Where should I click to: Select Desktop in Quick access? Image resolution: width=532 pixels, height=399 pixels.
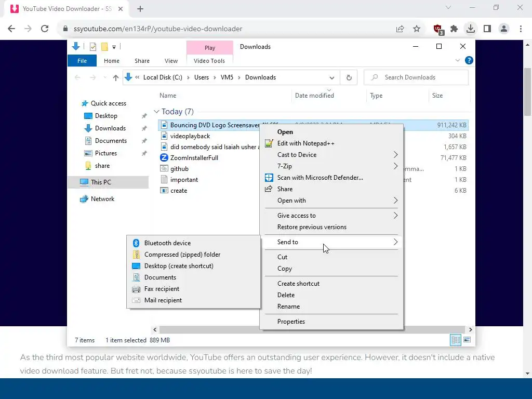106,116
